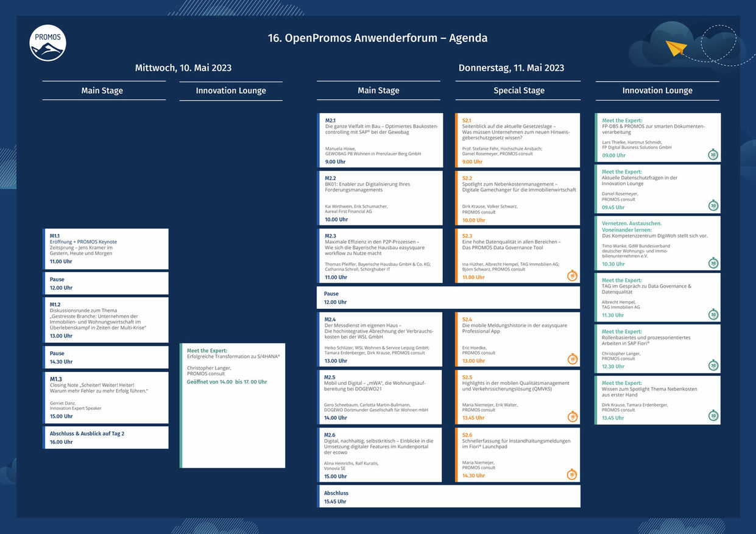Click the 15-minute timer icon on S2.6
The height and width of the screenshot is (534, 756).
pos(572,474)
